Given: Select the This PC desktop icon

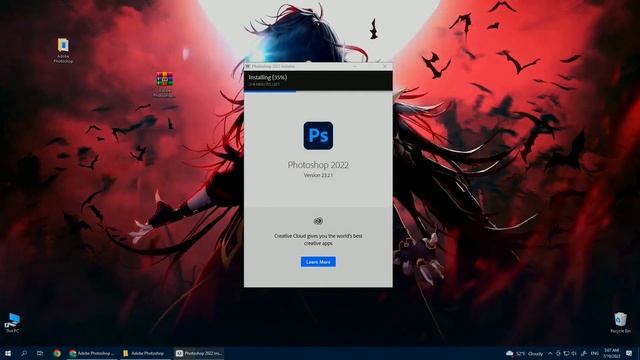Looking at the screenshot, I should coord(12,323).
